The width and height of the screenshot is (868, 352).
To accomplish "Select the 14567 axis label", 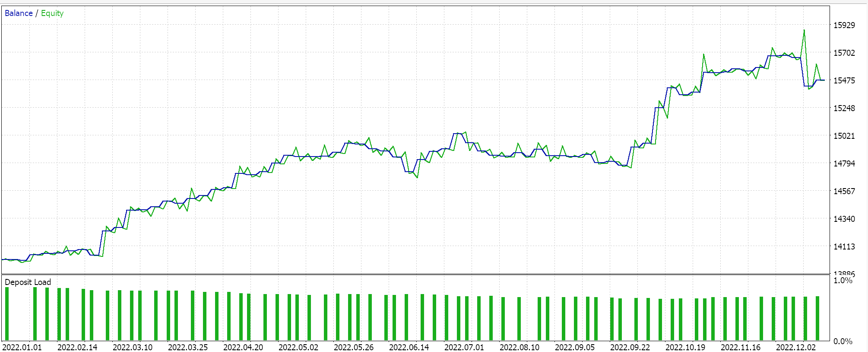I will [x=844, y=191].
